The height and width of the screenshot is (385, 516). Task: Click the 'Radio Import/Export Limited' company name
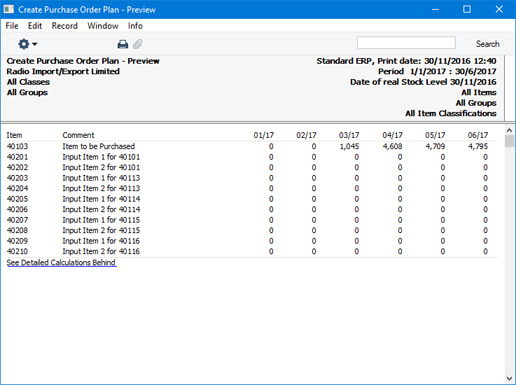63,71
